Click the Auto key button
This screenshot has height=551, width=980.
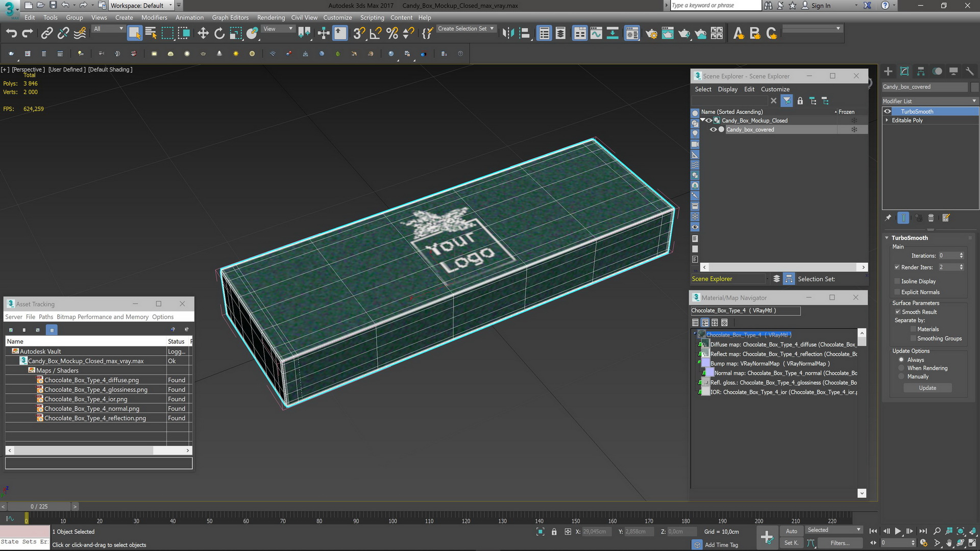[791, 531]
